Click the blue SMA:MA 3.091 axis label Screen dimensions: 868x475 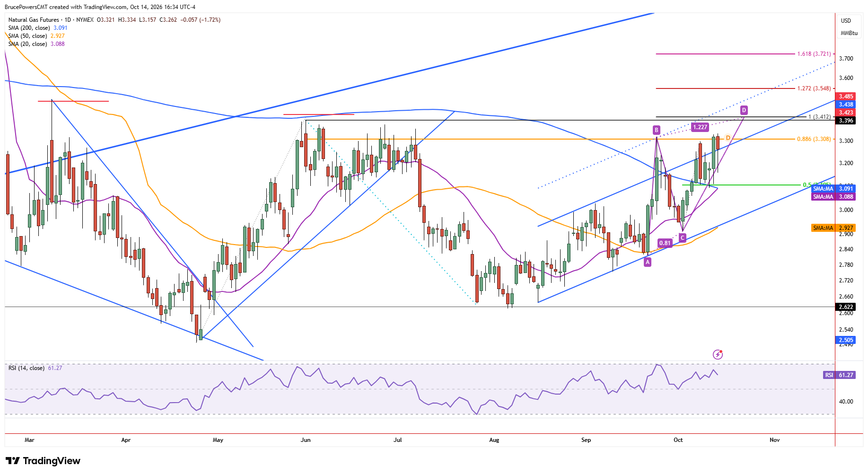(x=833, y=189)
